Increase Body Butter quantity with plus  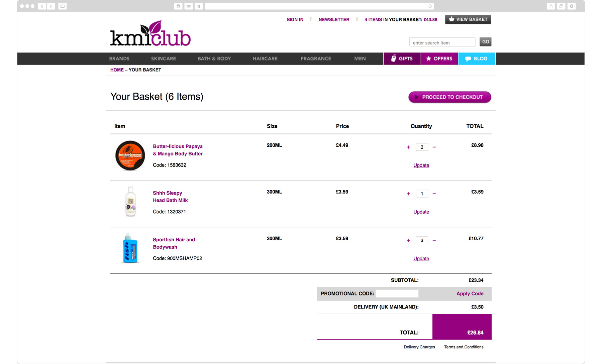click(x=408, y=147)
